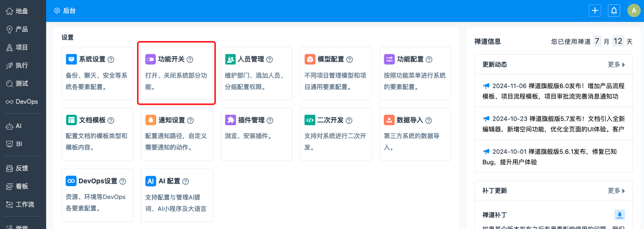Click the 数据导入 download icon
Screen dimensions: 644x229
[x=389, y=120]
